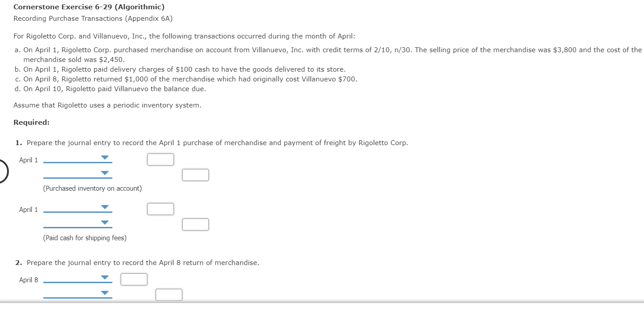Click the debit amount field for the freight entry

(160, 209)
